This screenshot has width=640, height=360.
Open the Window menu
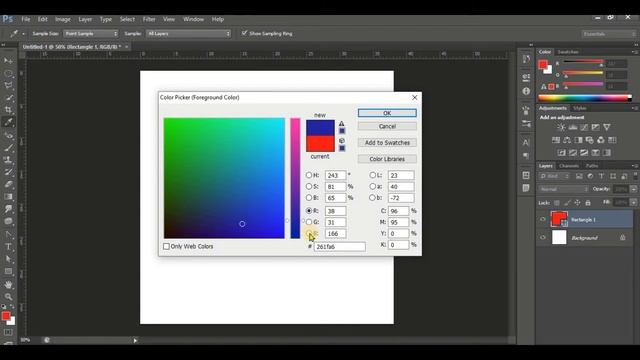click(x=193, y=19)
